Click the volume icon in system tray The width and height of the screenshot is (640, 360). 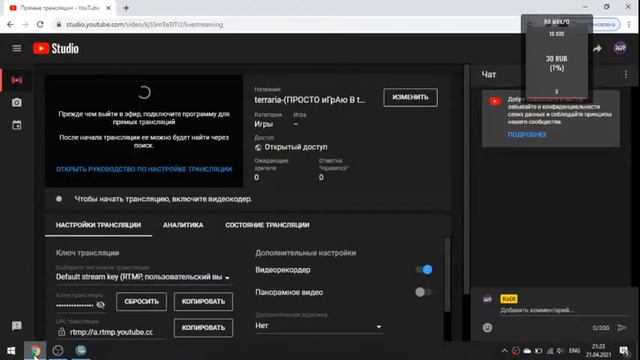560,351
